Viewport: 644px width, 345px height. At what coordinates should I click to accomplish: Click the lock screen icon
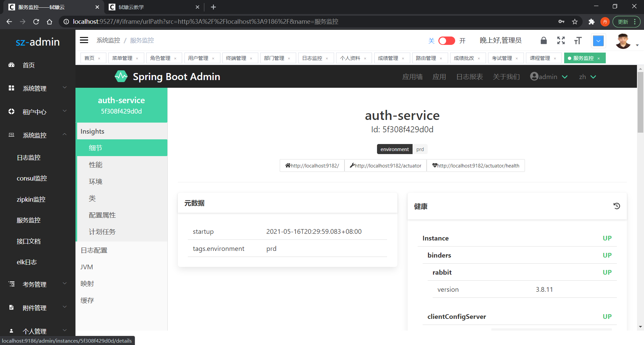coord(544,41)
